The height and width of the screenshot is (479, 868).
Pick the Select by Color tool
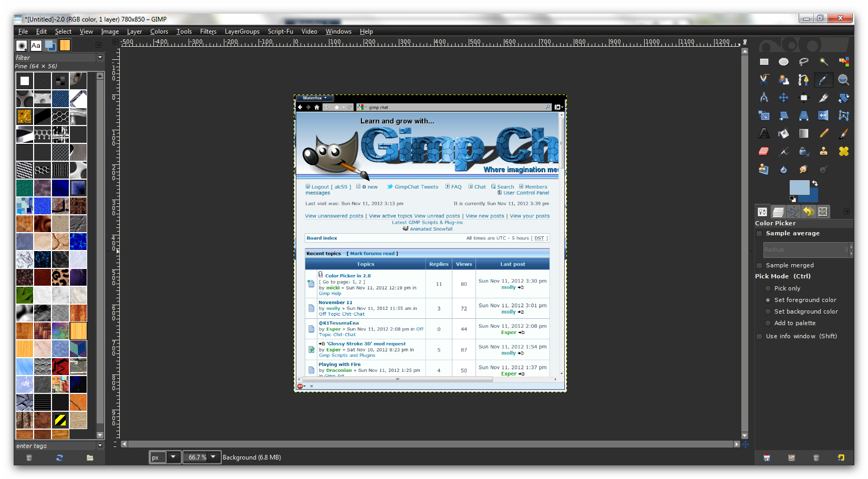[843, 62]
